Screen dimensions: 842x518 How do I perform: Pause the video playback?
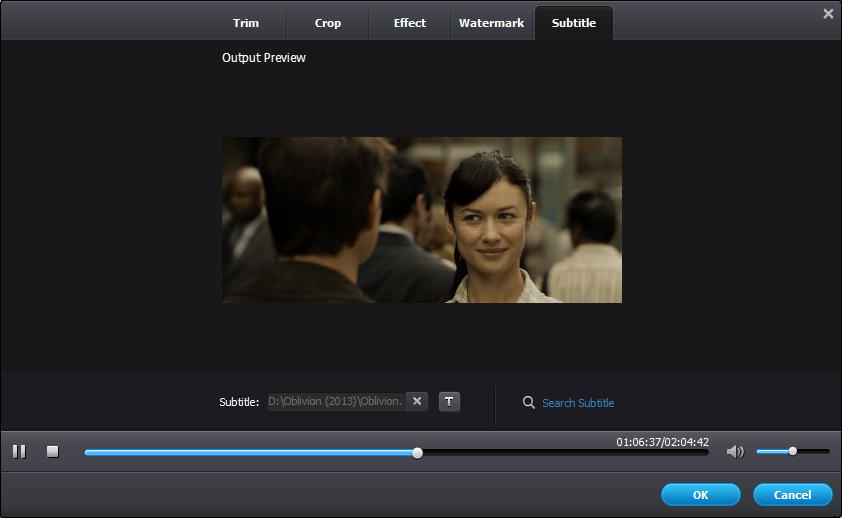tap(19, 451)
